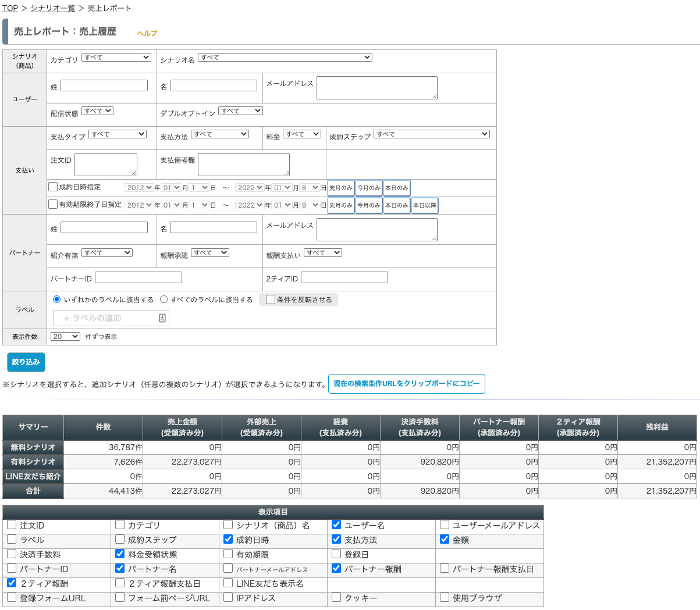Click the 本日以降 button

pos(424,205)
